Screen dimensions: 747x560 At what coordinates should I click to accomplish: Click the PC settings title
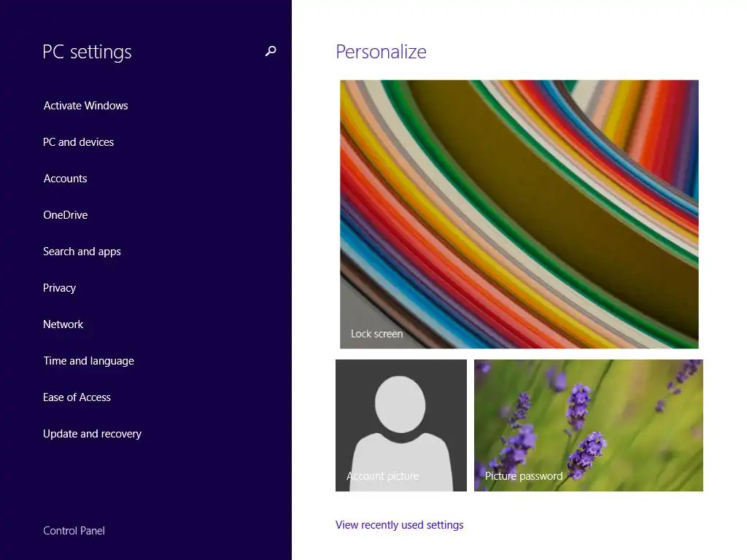pyautogui.click(x=88, y=52)
